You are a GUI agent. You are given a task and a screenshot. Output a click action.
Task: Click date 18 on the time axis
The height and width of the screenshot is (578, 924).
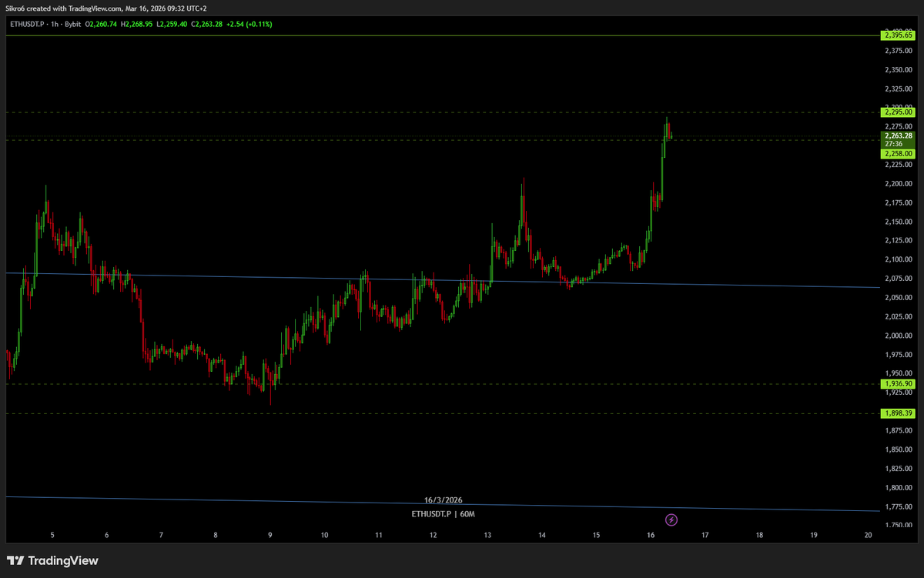pos(759,535)
